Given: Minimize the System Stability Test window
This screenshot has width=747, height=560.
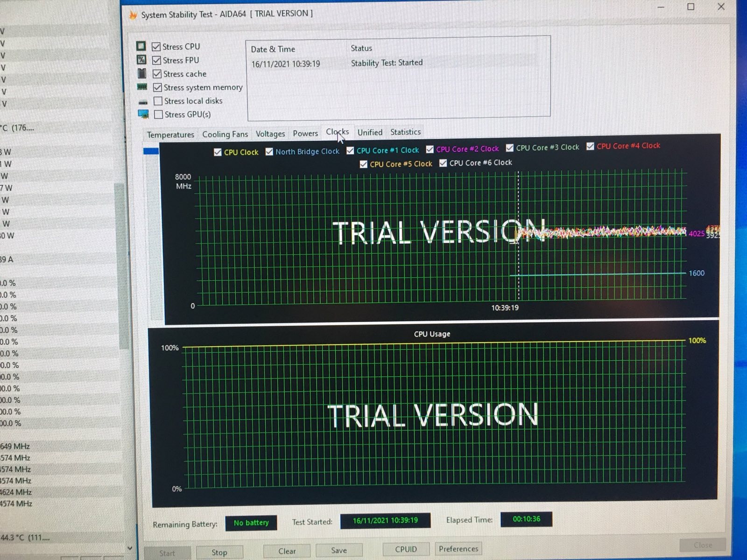Looking at the screenshot, I should pyautogui.click(x=661, y=7).
